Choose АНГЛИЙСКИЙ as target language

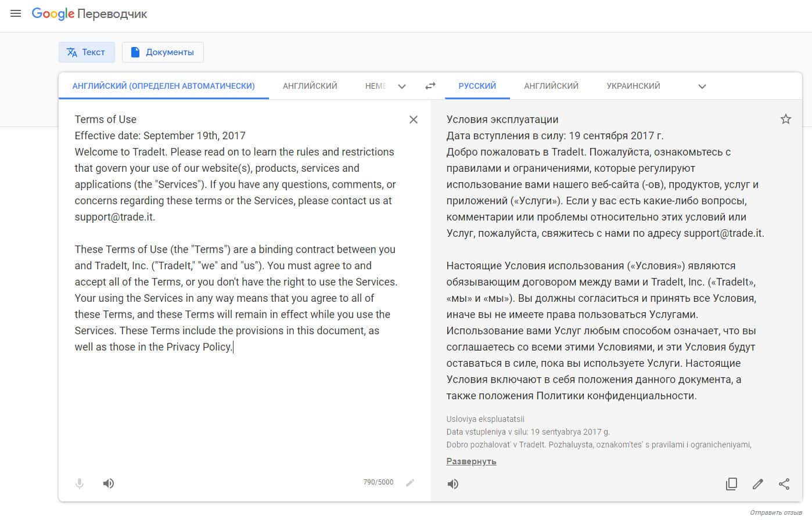551,86
